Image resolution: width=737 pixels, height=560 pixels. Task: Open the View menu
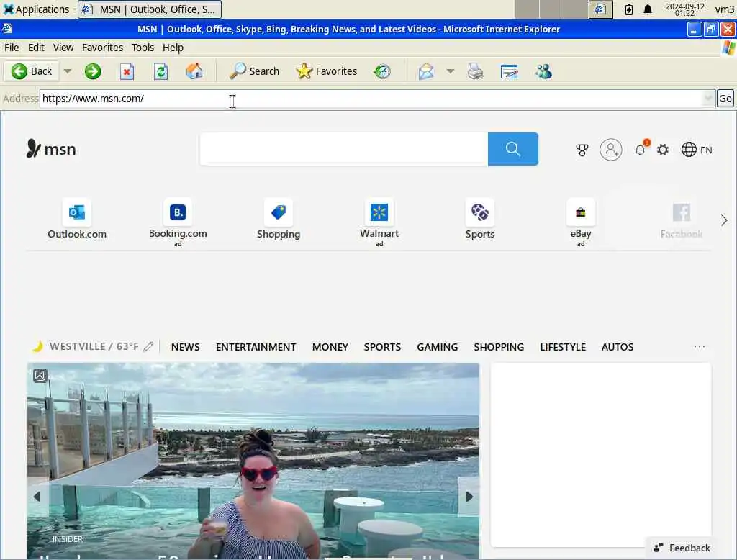[x=63, y=48]
